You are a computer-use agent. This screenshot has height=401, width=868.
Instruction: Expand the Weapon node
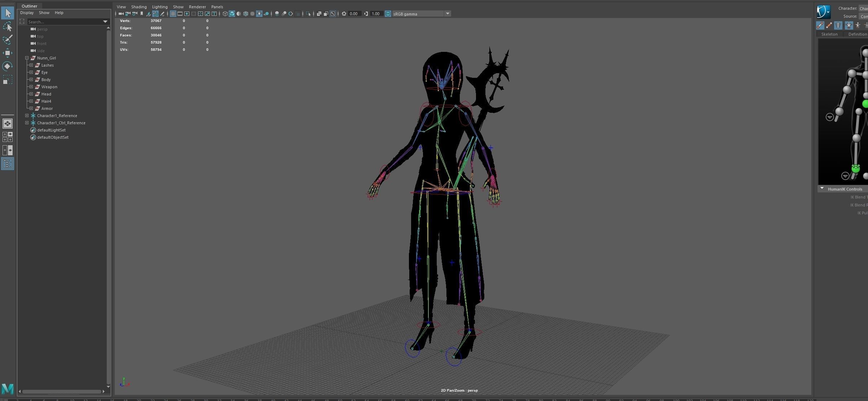(x=31, y=87)
